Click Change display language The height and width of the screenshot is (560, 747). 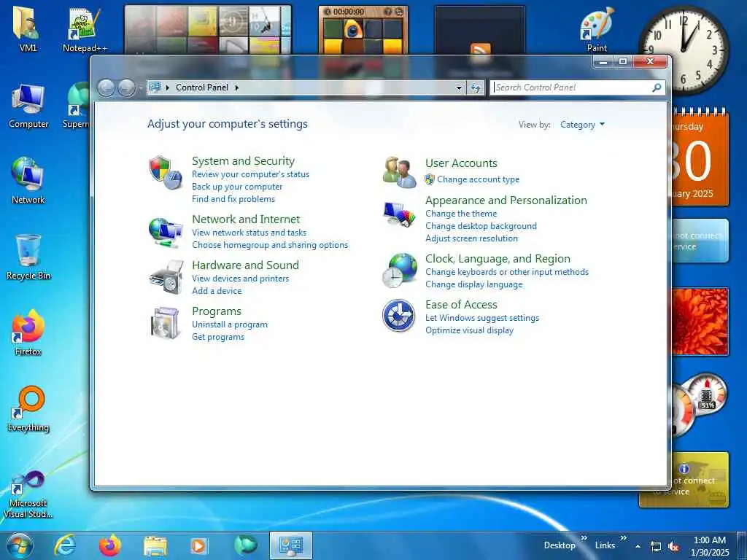tap(473, 284)
